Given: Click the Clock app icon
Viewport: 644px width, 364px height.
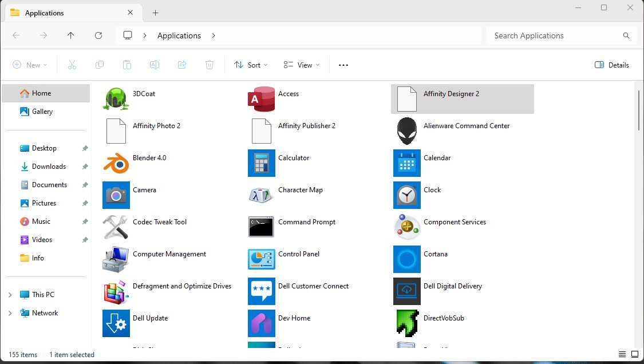Looking at the screenshot, I should pos(406,195).
